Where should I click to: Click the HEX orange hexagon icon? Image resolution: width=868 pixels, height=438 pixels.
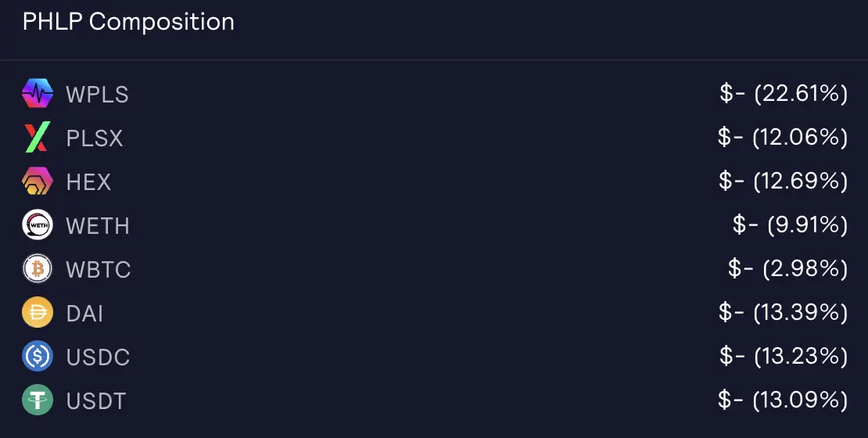(38, 181)
